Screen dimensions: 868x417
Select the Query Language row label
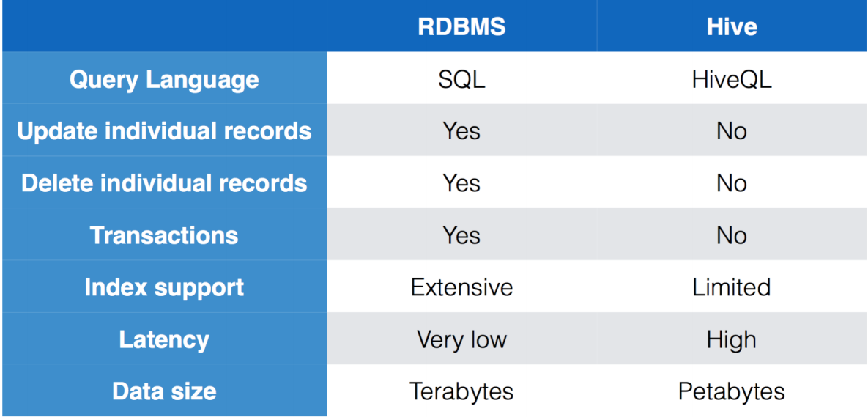(x=164, y=79)
